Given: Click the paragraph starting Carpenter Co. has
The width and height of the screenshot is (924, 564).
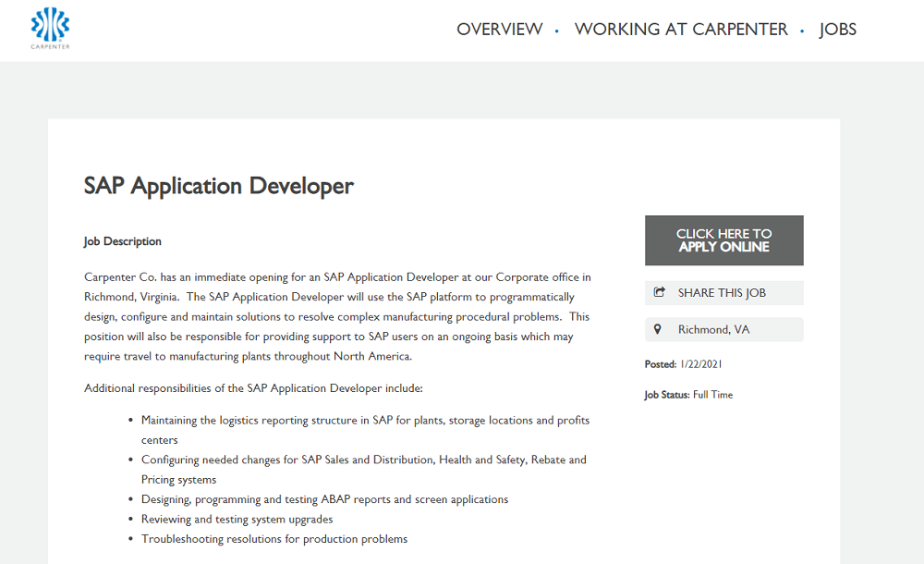Looking at the screenshot, I should 337,317.
